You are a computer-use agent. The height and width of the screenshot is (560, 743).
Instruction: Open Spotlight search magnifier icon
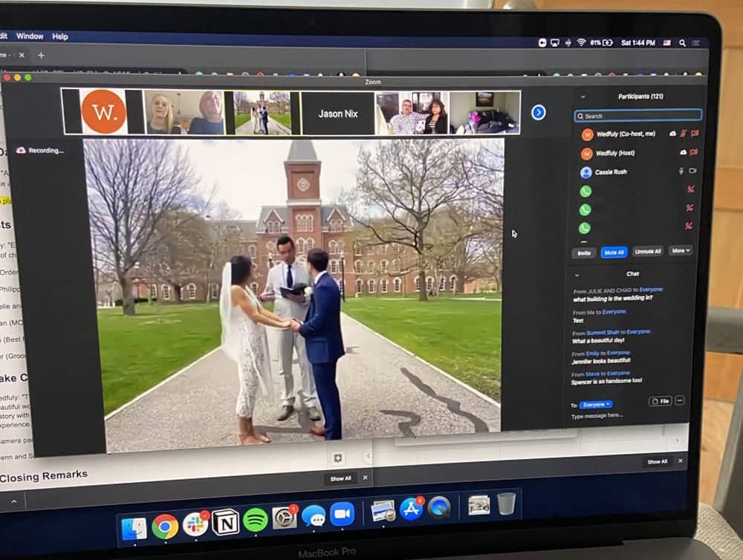[x=682, y=43]
